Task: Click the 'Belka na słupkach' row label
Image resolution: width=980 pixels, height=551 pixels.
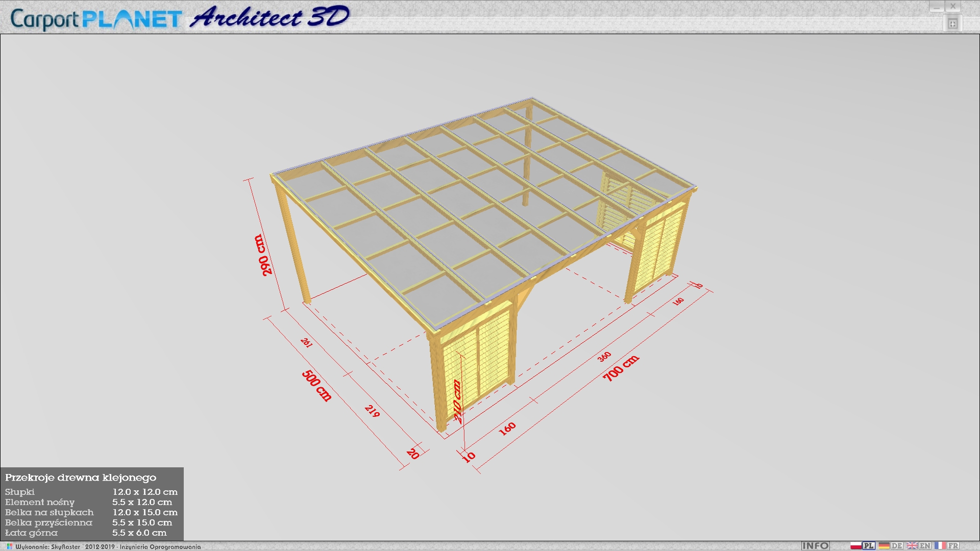Action: 50,513
